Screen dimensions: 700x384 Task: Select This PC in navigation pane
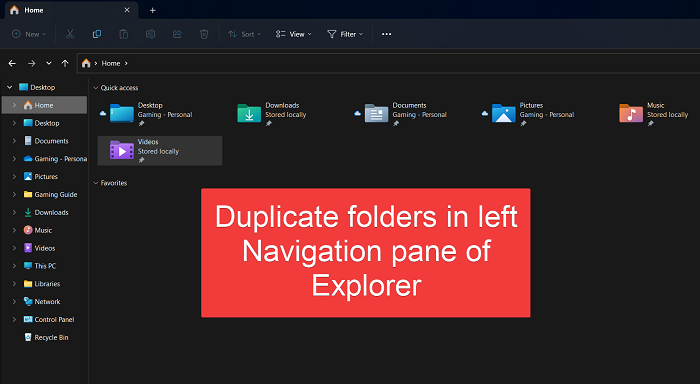[x=45, y=266]
